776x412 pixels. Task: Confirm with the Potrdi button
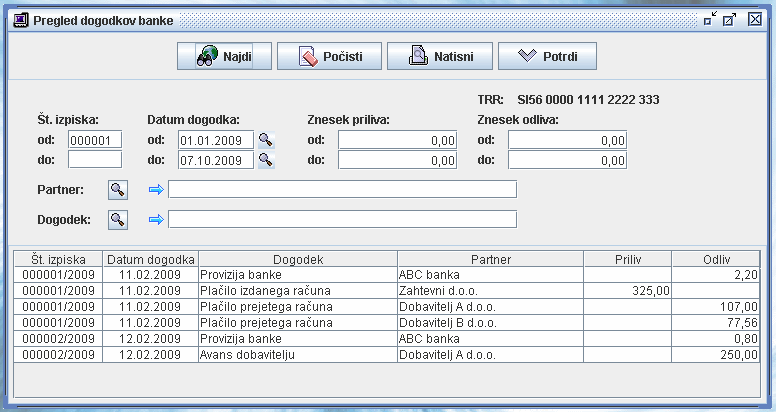pyautogui.click(x=547, y=56)
